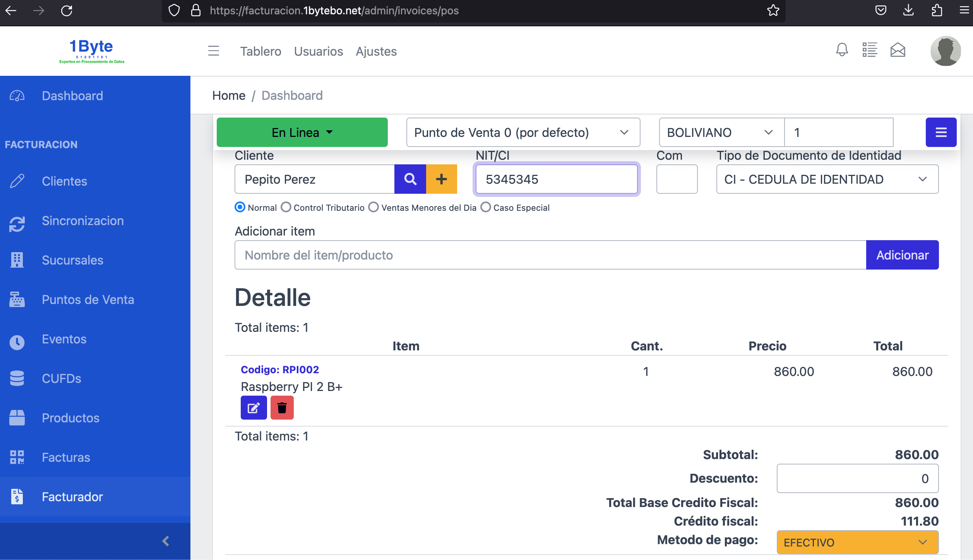Open the notifications bell icon
Viewport: 973px width, 560px height.
(x=842, y=50)
